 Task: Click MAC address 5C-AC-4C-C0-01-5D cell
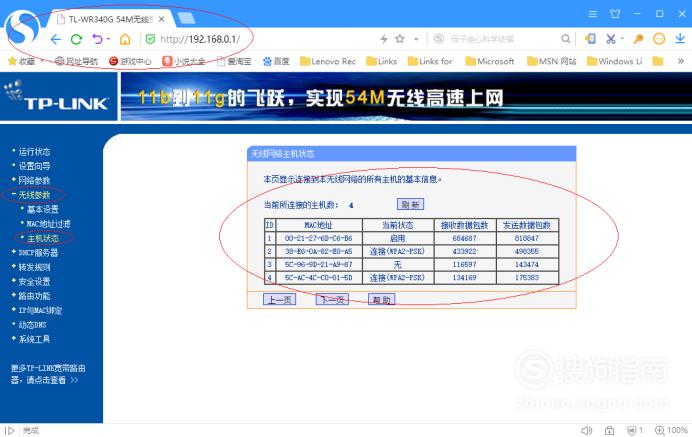click(x=318, y=278)
